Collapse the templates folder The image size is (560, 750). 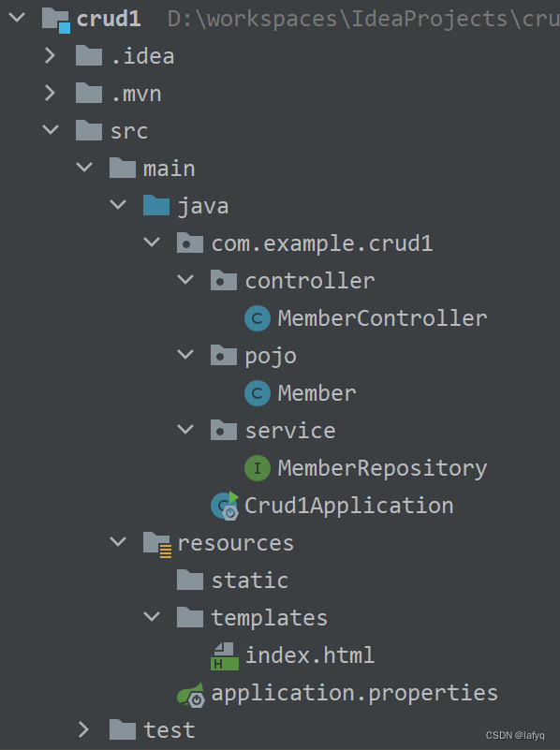coord(152,616)
